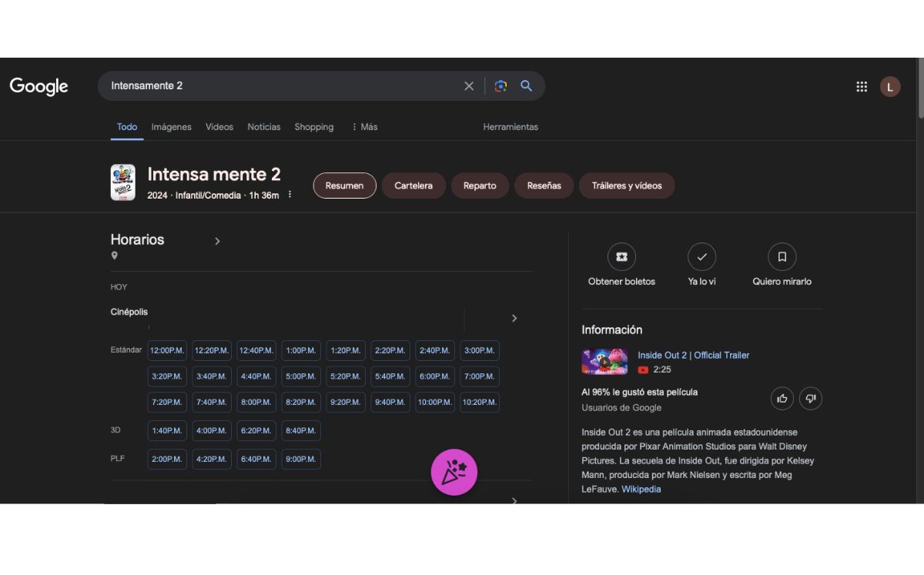Toggle Quiero mirarlo watchlist bookmark

tap(782, 257)
